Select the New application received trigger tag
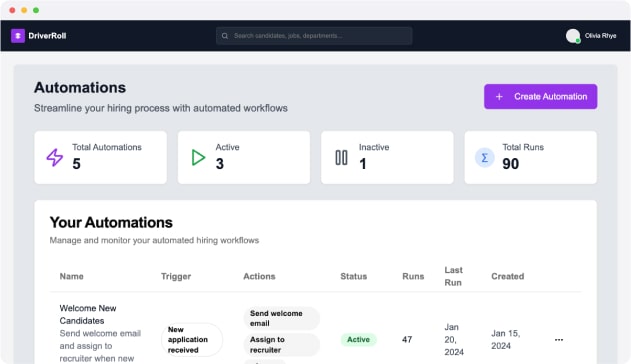Image resolution: width=631 pixels, height=364 pixels. [192, 339]
